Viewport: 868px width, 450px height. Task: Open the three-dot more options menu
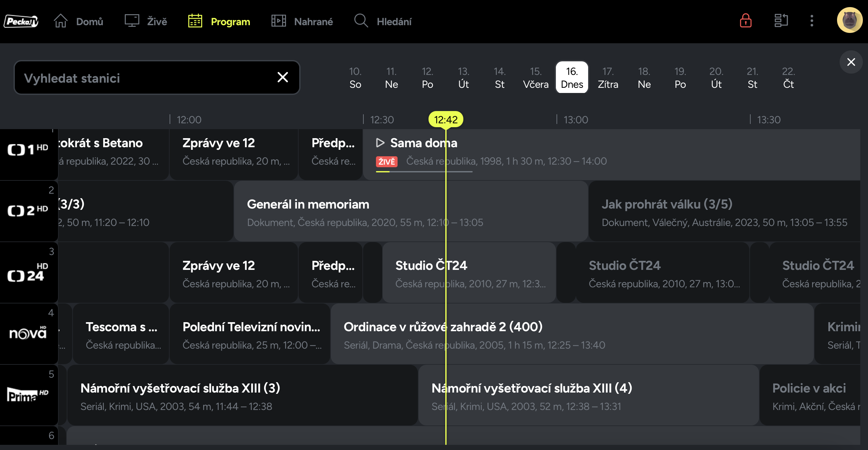point(812,21)
